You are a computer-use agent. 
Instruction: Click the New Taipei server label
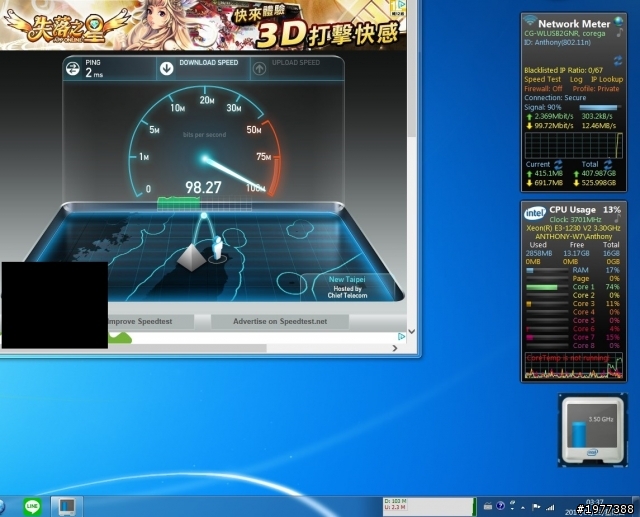(347, 280)
